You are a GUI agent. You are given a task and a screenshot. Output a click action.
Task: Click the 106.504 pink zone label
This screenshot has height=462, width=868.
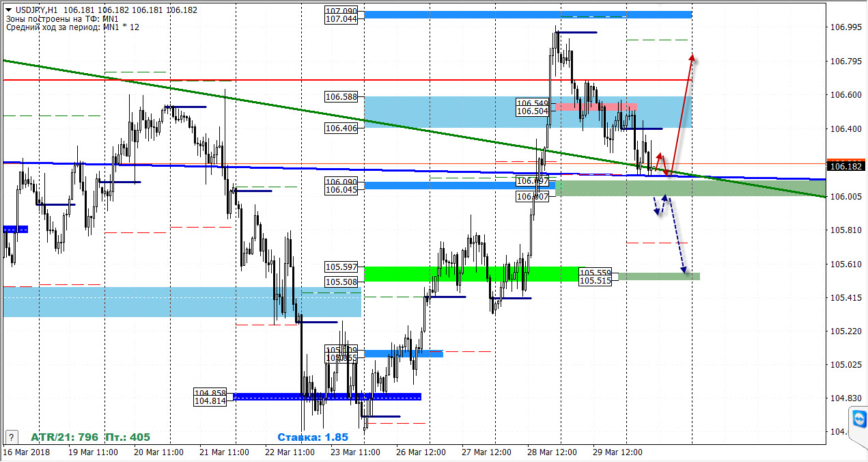[533, 111]
